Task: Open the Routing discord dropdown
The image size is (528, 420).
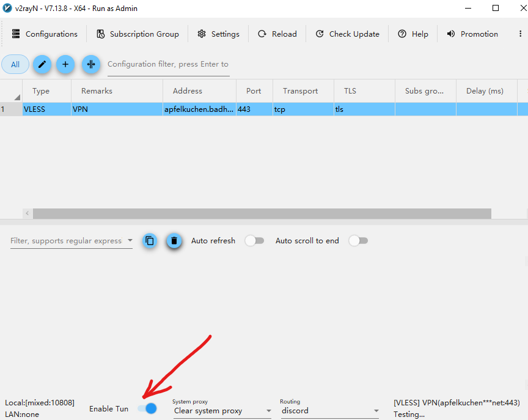Action: (x=329, y=411)
